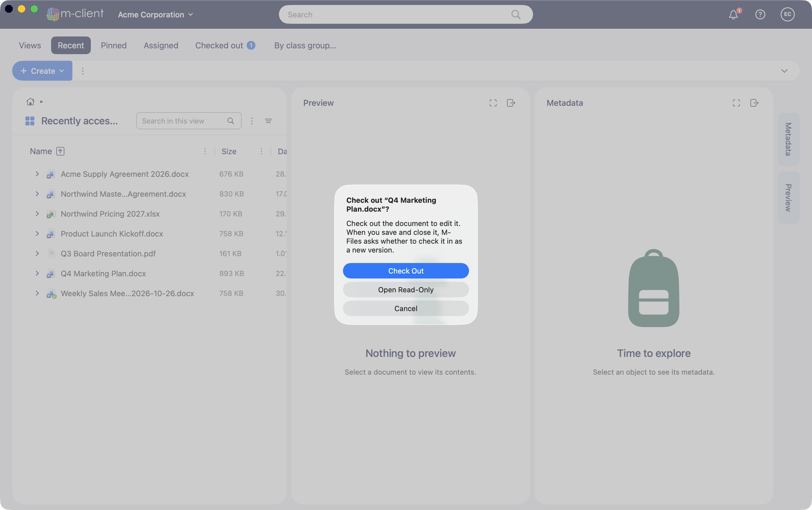Choose Open Read-Only in dialog

pyautogui.click(x=406, y=290)
